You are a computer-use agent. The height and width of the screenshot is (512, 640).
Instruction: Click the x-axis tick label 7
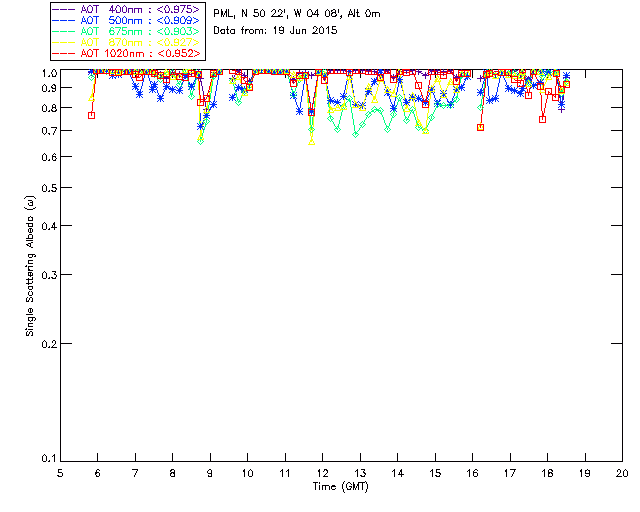(x=135, y=473)
